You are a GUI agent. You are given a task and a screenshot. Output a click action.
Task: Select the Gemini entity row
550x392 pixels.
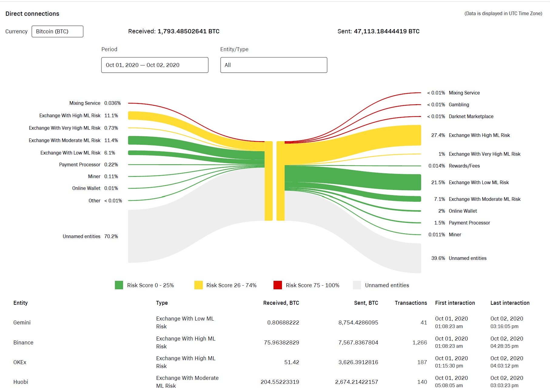click(x=22, y=322)
